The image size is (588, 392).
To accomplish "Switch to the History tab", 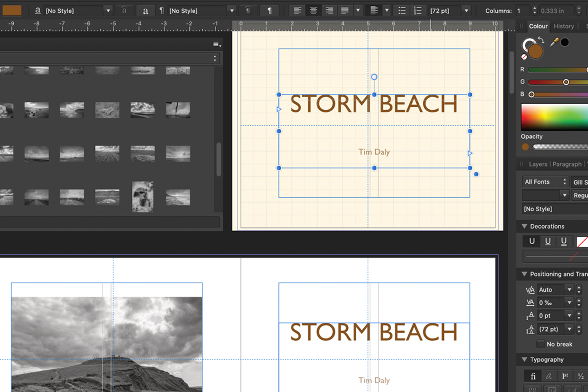I will click(564, 26).
